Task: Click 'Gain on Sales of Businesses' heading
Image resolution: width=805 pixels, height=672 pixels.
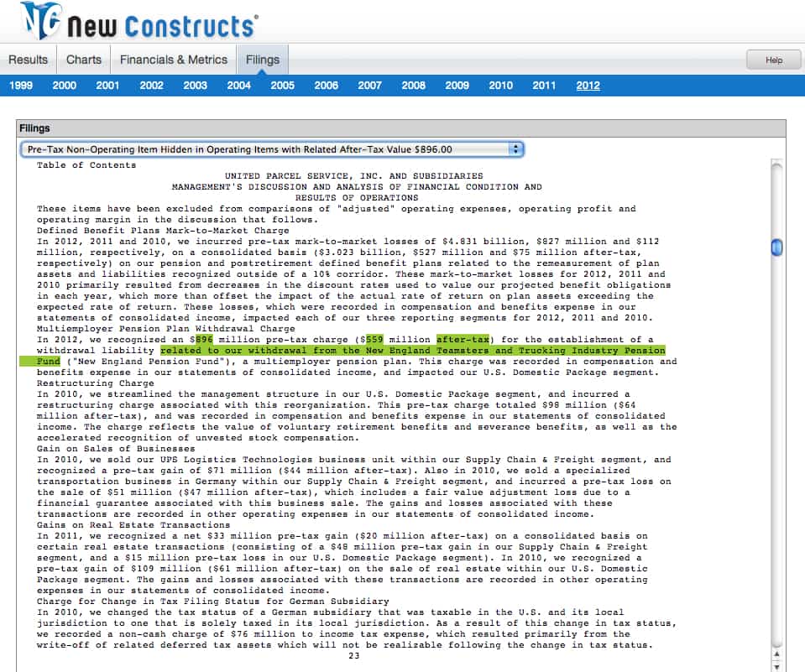Action: pyautogui.click(x=116, y=449)
